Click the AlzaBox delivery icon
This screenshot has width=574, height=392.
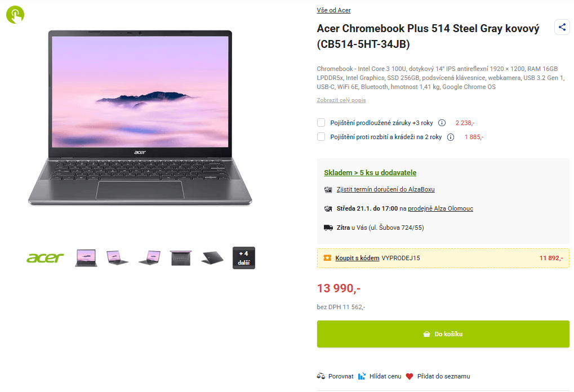pyautogui.click(x=328, y=189)
